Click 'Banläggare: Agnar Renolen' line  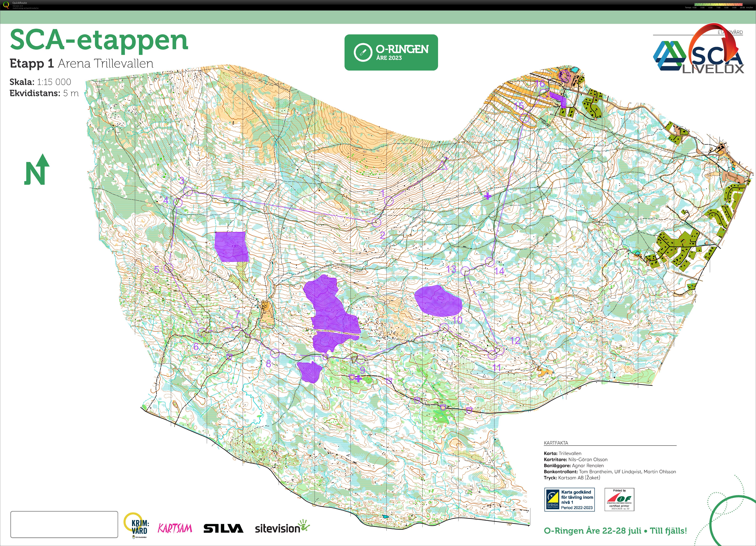[574, 465]
